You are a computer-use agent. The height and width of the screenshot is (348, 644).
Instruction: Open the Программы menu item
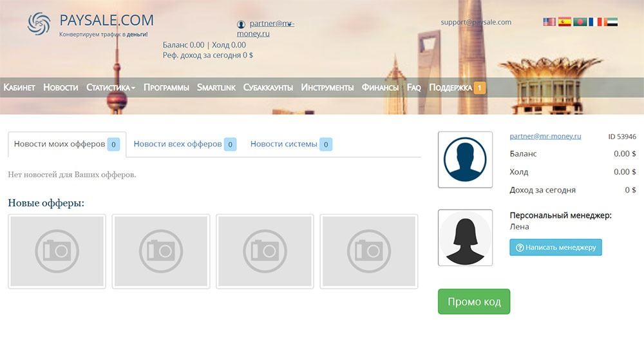click(166, 88)
